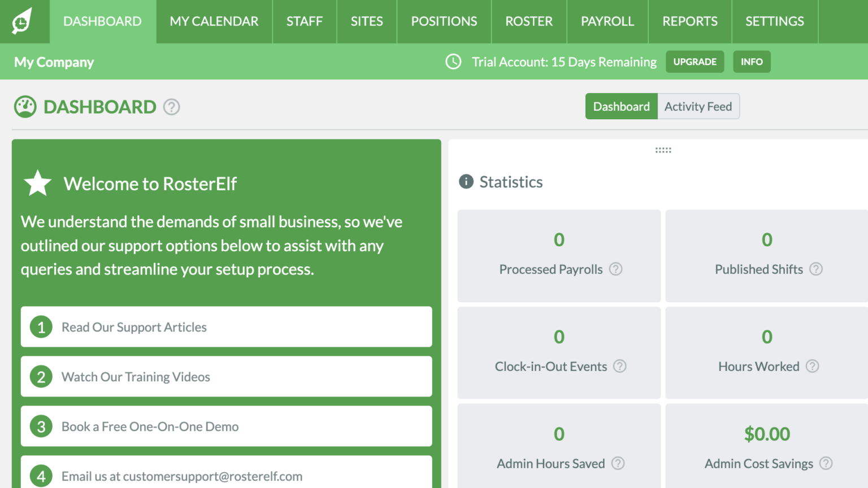The height and width of the screenshot is (488, 868).
Task: Click the clock icon beside Trial Account
Action: pos(453,62)
